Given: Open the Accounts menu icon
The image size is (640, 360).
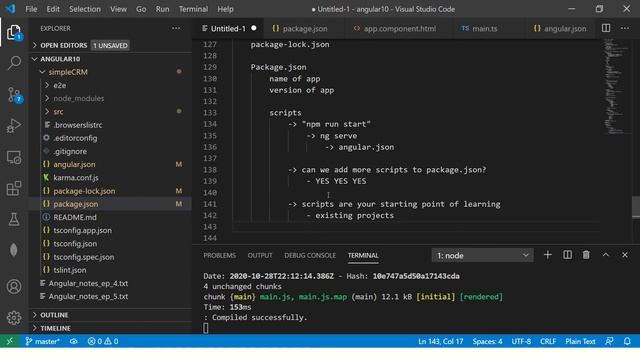Looking at the screenshot, I should [x=14, y=287].
